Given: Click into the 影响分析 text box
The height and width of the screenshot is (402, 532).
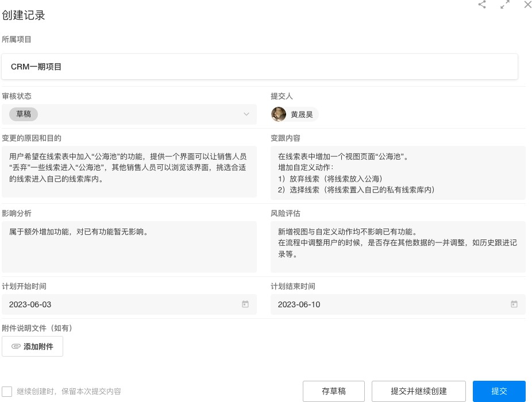Looking at the screenshot, I should coord(129,247).
